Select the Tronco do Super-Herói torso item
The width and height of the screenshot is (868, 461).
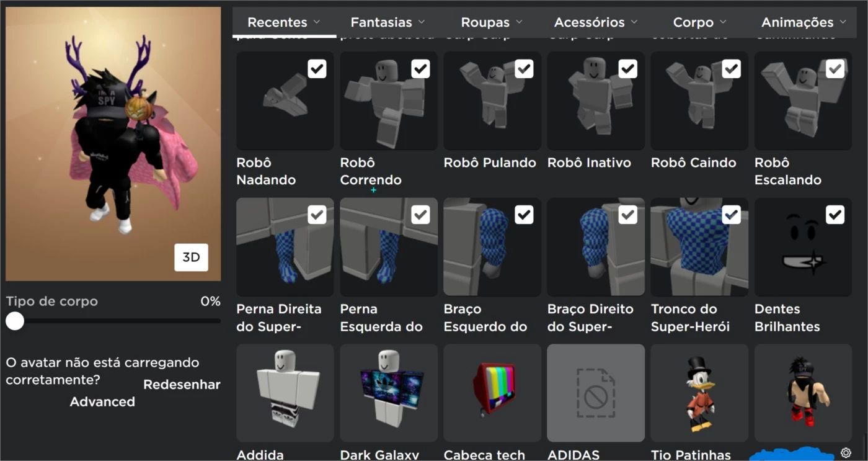click(x=699, y=247)
